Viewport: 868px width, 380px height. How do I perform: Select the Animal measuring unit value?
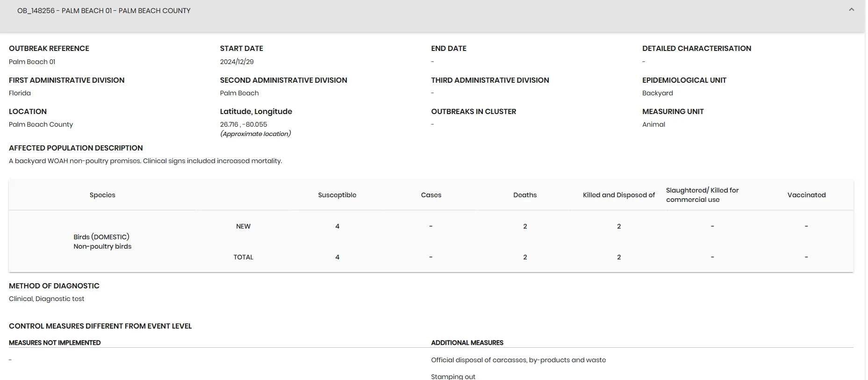[x=653, y=124]
